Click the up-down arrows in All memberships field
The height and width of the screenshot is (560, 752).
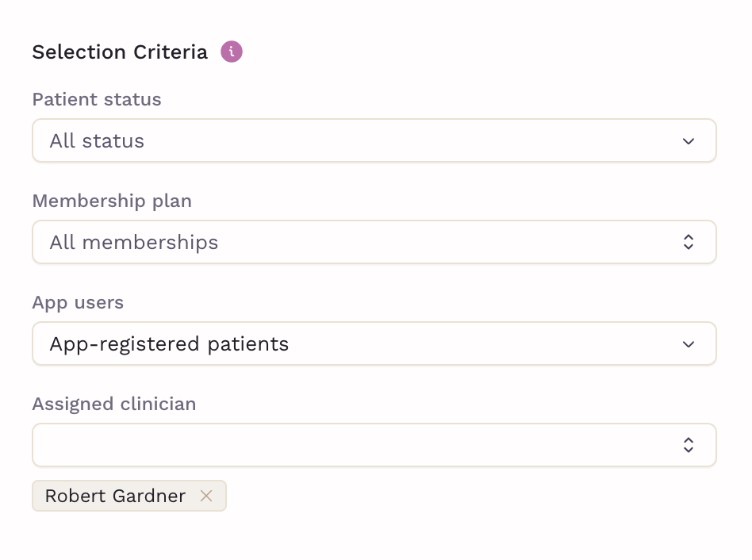click(689, 242)
